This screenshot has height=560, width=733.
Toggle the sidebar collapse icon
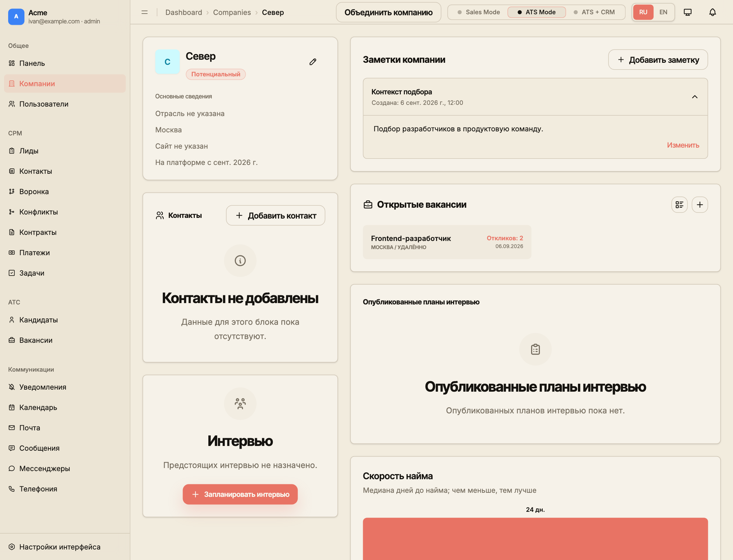click(x=145, y=12)
